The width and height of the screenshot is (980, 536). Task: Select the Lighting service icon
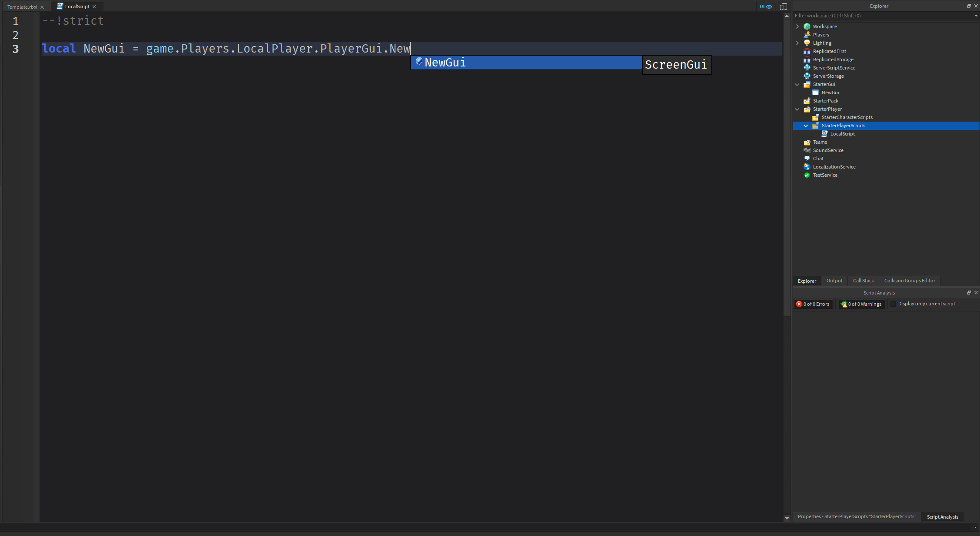(807, 43)
